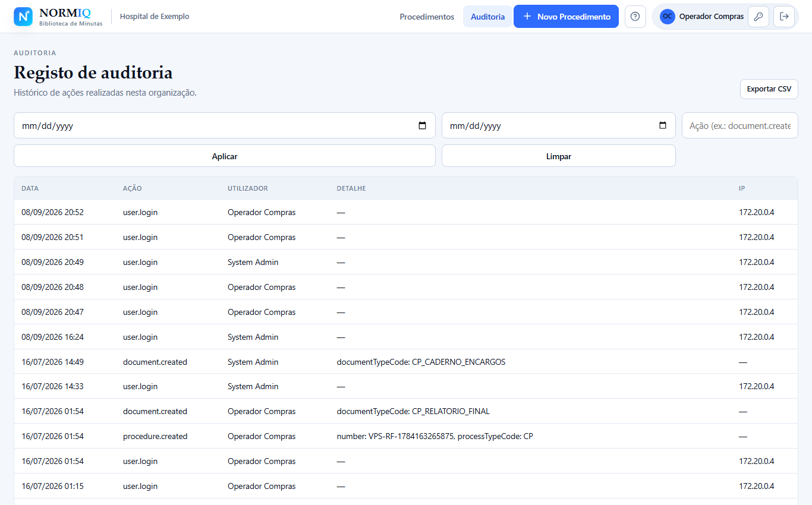Click the IP column header
812x505 pixels.
(742, 188)
